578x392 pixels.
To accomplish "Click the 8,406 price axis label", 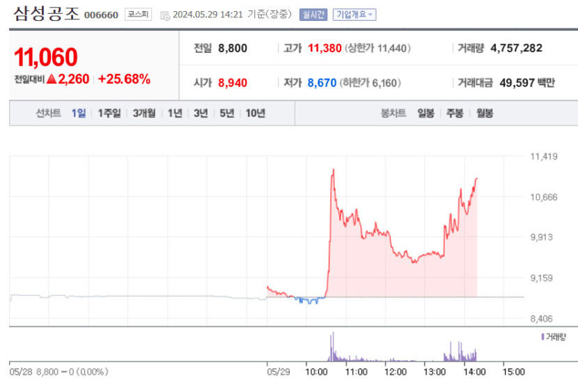I will pyautogui.click(x=542, y=319).
